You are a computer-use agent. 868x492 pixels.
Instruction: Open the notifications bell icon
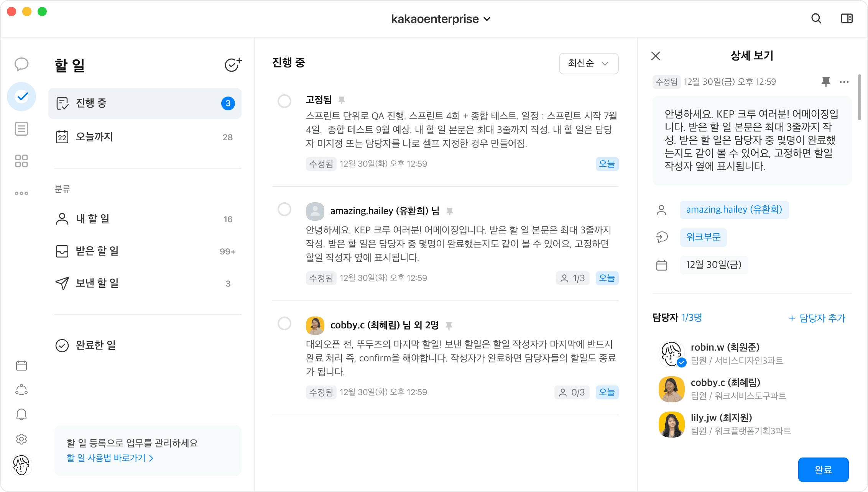pyautogui.click(x=21, y=414)
